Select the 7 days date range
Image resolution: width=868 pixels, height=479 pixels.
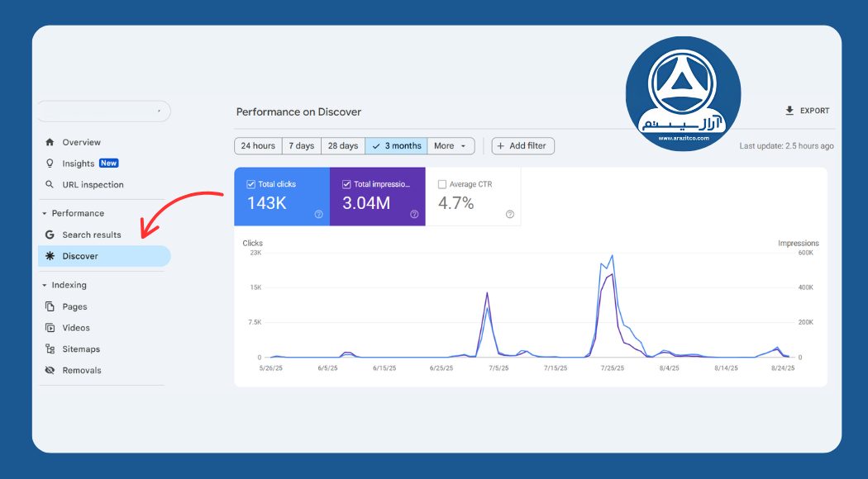(301, 146)
